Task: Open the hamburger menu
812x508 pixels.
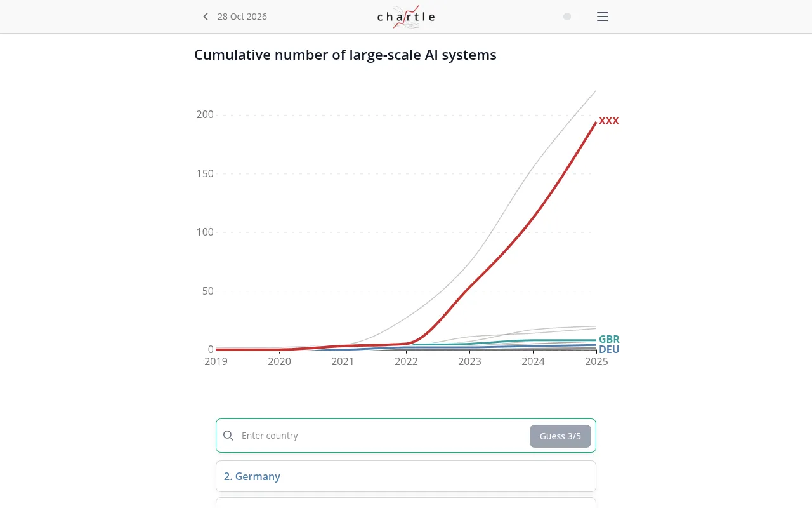Action: (x=603, y=17)
